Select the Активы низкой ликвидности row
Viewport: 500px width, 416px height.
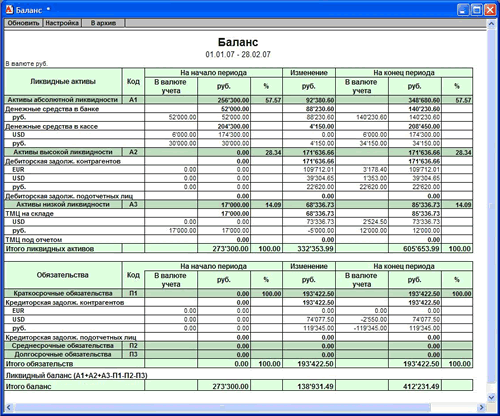[238, 204]
